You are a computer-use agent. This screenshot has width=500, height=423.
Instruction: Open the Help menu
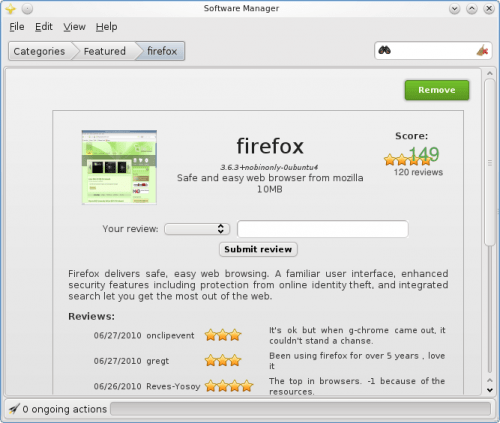[107, 27]
